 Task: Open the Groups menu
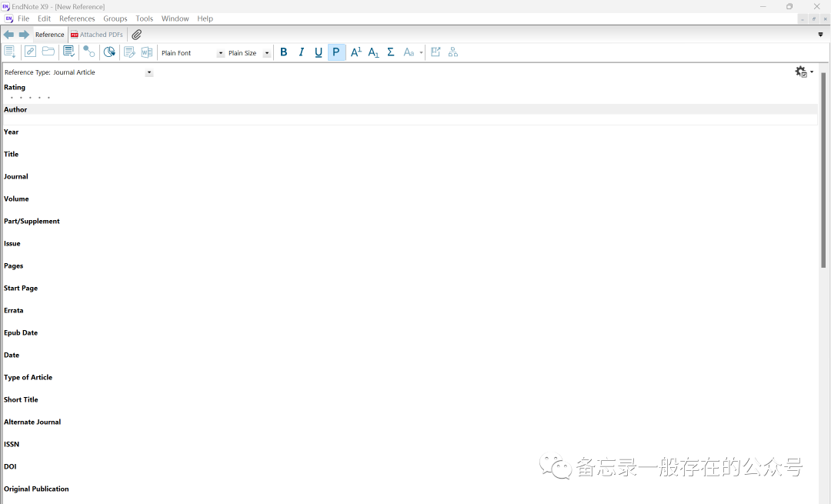[115, 18]
